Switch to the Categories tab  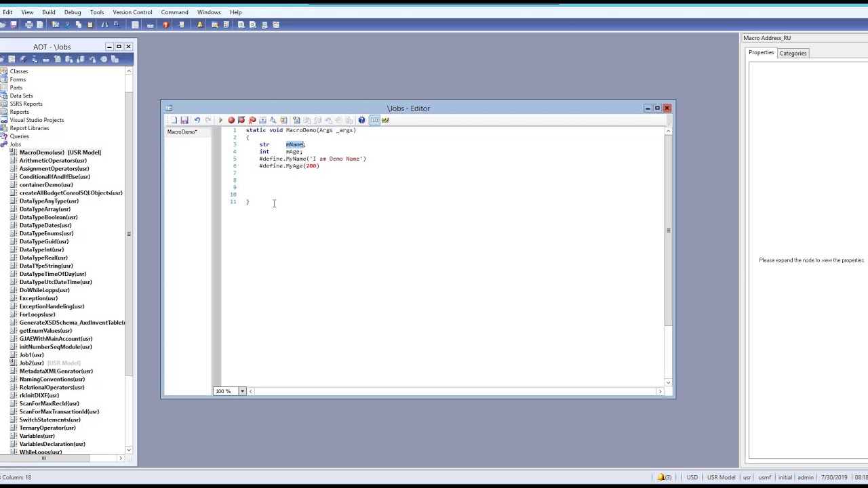pyautogui.click(x=793, y=53)
